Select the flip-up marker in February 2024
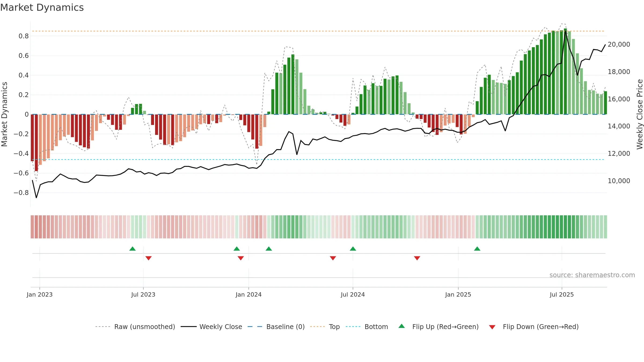The height and width of the screenshot is (362, 644). pyautogui.click(x=269, y=249)
